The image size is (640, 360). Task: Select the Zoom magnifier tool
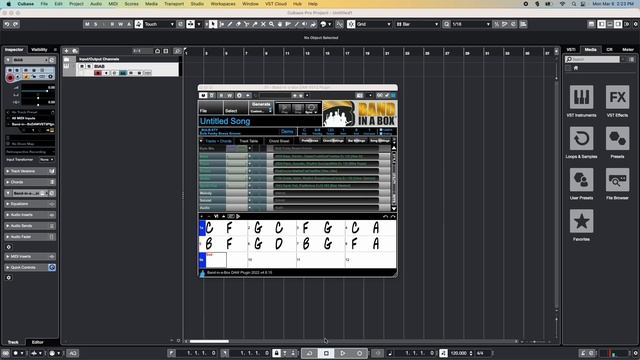tap(271, 24)
